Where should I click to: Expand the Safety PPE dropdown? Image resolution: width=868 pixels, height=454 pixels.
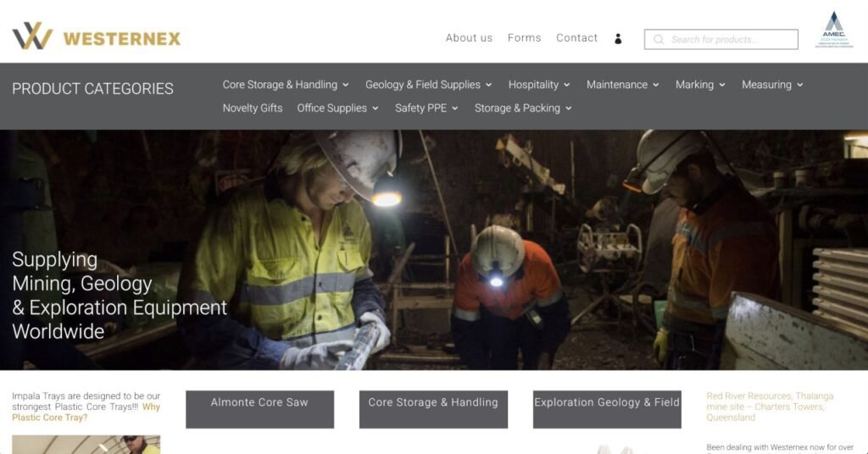(426, 108)
